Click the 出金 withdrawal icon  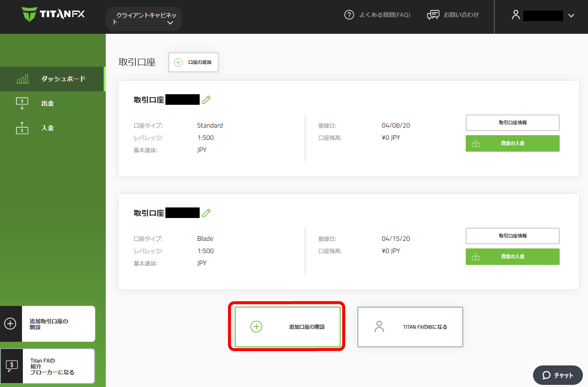(22, 104)
